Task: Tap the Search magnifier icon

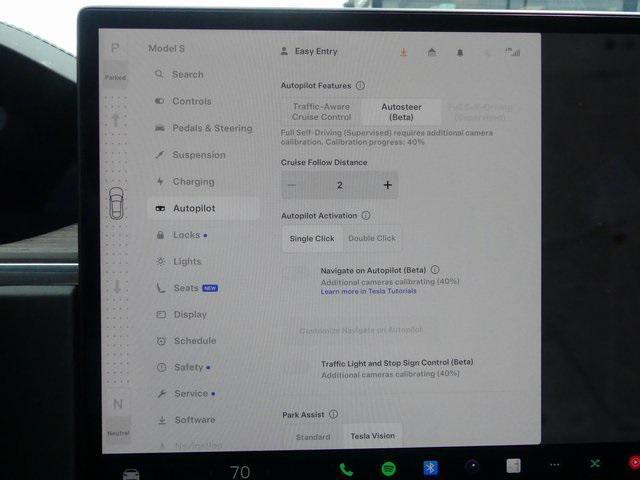Action: [x=159, y=74]
